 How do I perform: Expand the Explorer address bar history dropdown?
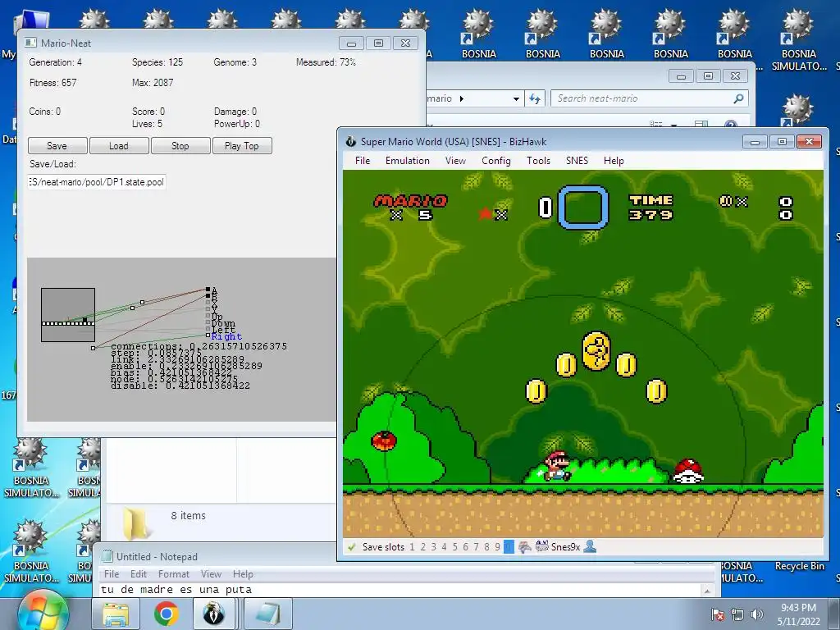pyautogui.click(x=516, y=98)
